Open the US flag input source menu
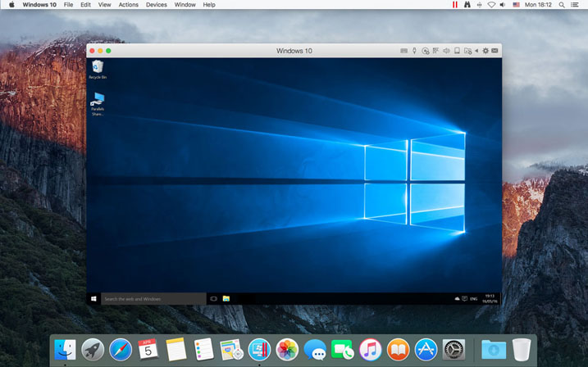Screen dimensions: 588x367 coord(516,5)
